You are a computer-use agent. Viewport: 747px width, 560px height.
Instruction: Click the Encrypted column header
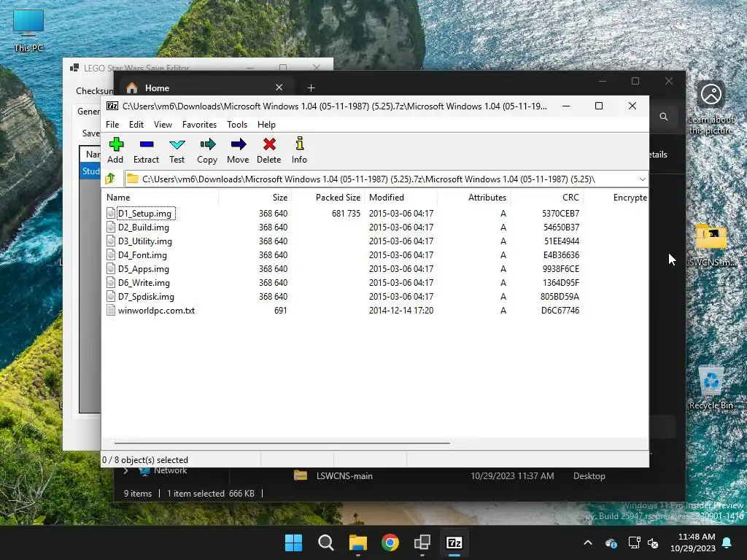tap(616, 197)
